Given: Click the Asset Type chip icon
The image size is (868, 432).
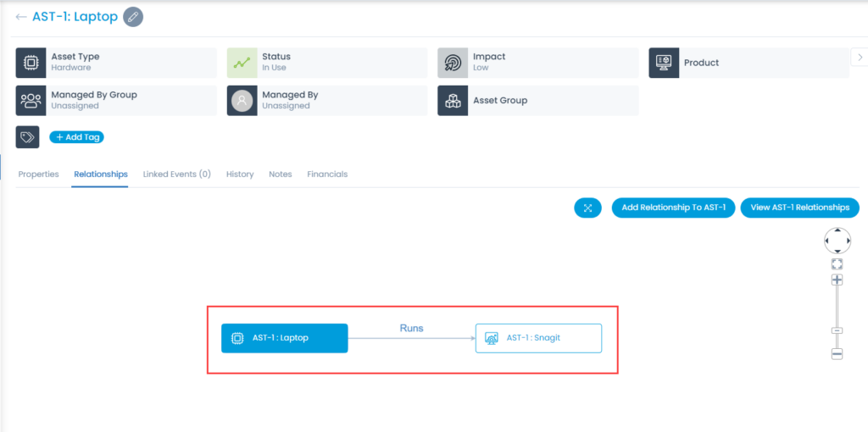Looking at the screenshot, I should (x=31, y=63).
